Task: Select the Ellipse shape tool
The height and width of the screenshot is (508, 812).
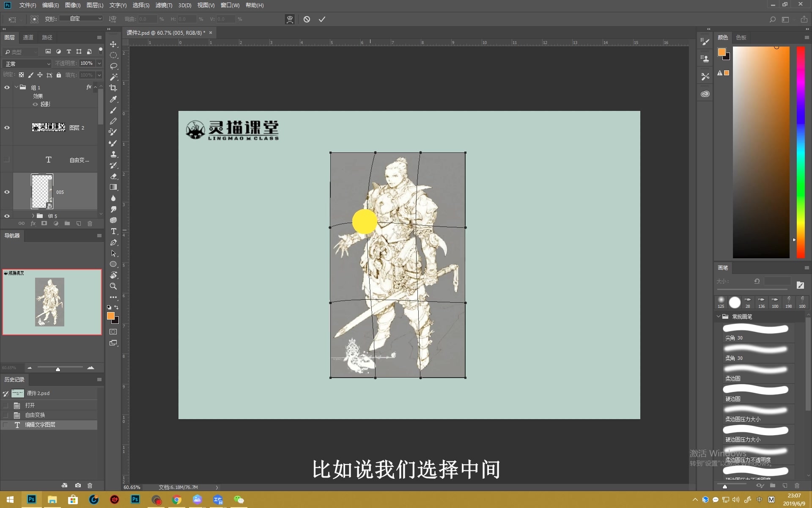Action: pos(113,264)
